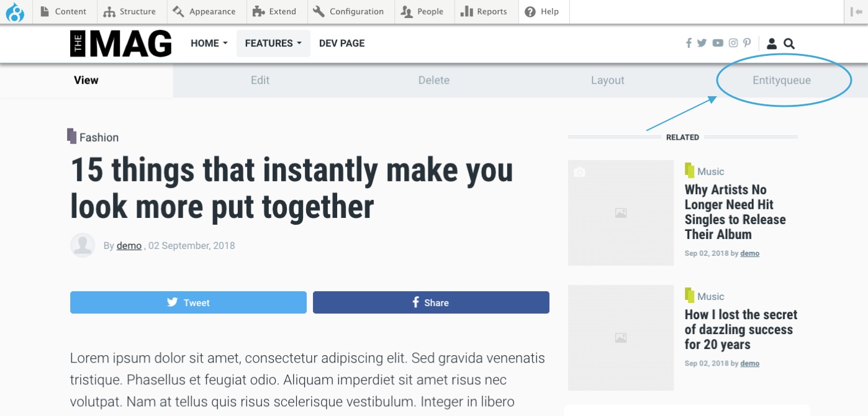This screenshot has width=868, height=416.
Task: Click the user account icon
Action: click(x=772, y=43)
